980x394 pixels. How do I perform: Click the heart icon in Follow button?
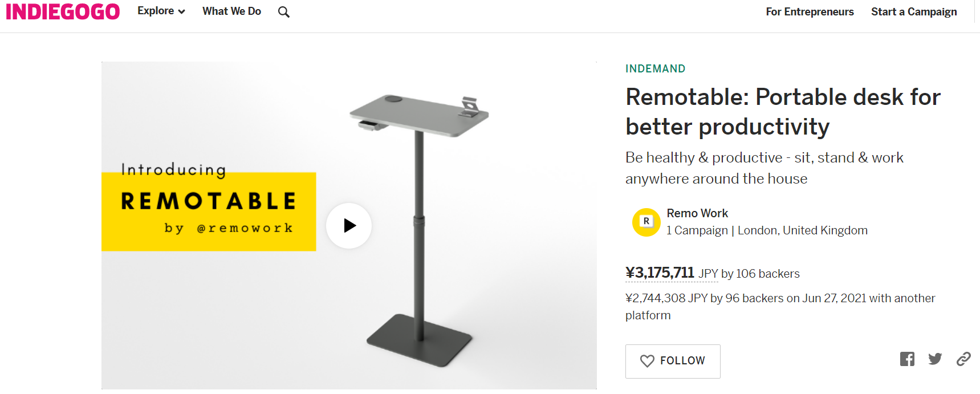[647, 361]
